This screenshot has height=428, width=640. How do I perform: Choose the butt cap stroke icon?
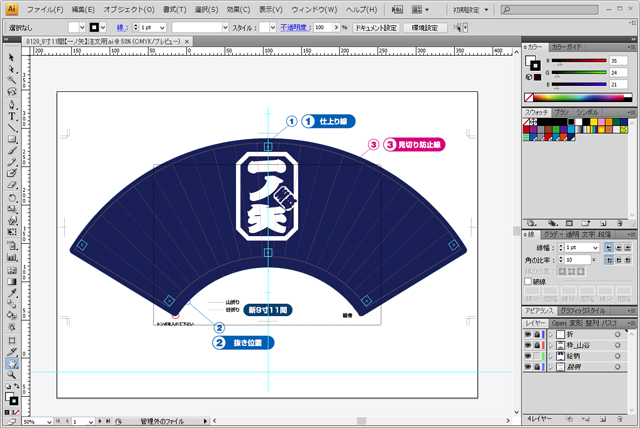[607, 246]
